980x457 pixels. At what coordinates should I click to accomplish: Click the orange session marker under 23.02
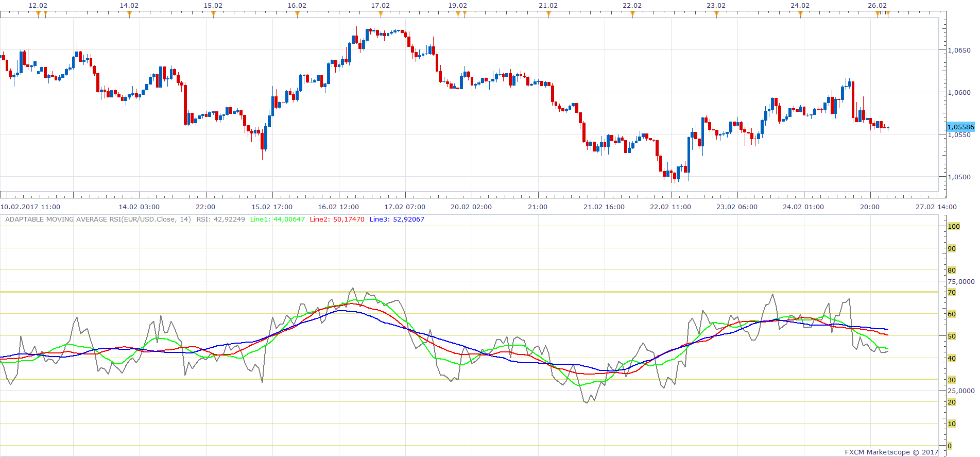tap(716, 14)
